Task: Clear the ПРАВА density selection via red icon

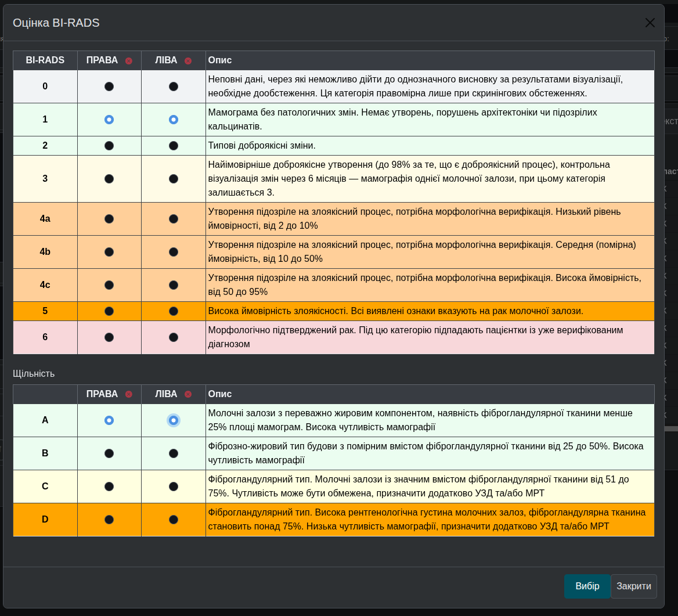Action: pyautogui.click(x=129, y=395)
